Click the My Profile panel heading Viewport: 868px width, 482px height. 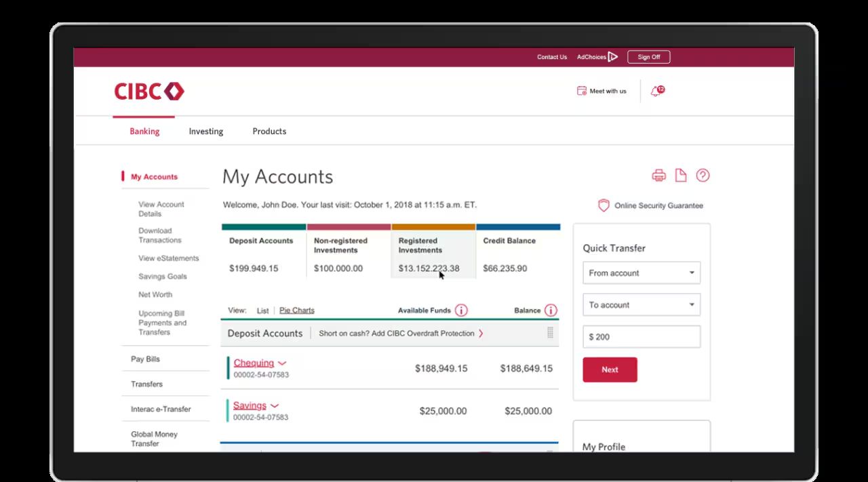click(x=604, y=447)
